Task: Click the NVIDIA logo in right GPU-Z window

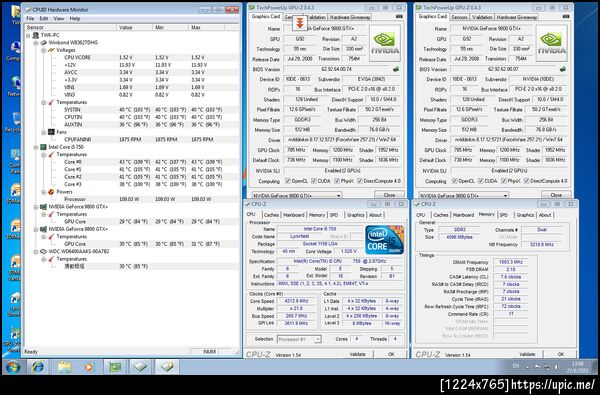Action: (x=551, y=43)
